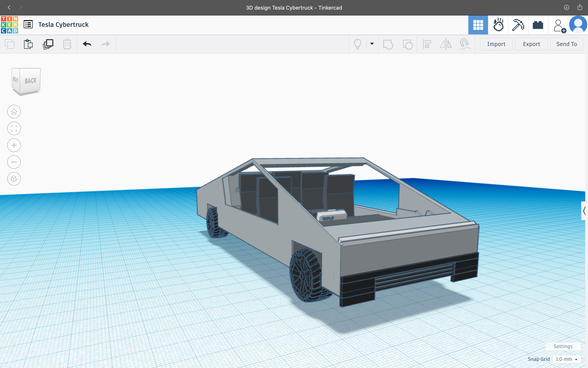This screenshot has height=368, width=588.
Task: Open the Settings button
Action: point(563,346)
